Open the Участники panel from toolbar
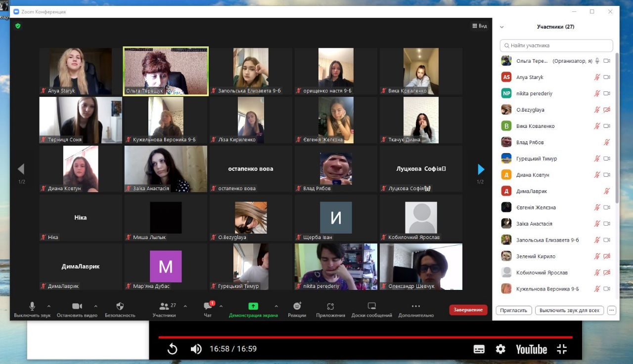Viewport: 633px width, 364px height. pos(164,306)
